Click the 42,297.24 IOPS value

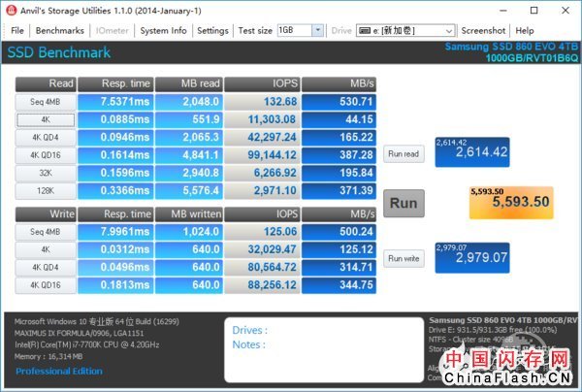[262, 138]
